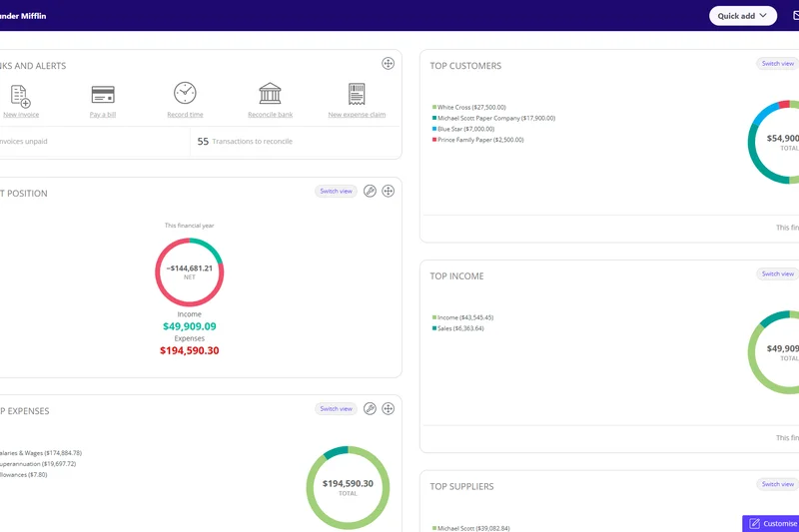The height and width of the screenshot is (532, 799).
Task: Click the Pay a bill card icon
Action: (x=102, y=95)
